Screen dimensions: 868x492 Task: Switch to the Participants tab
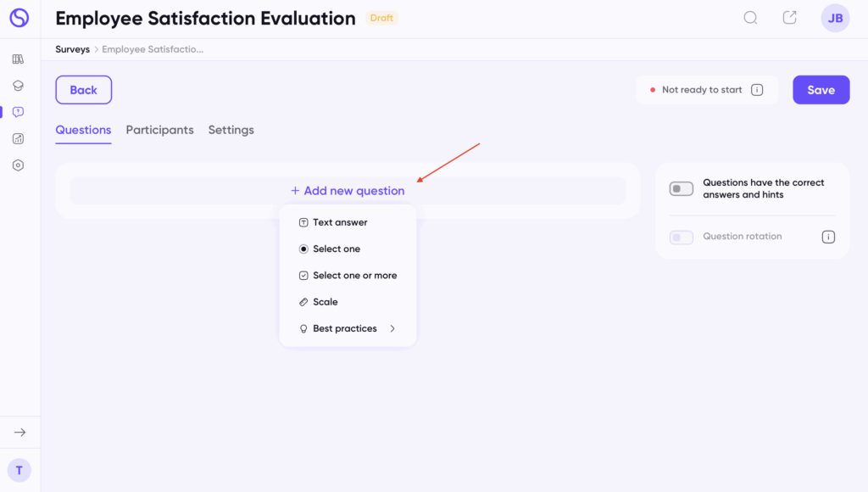click(159, 130)
